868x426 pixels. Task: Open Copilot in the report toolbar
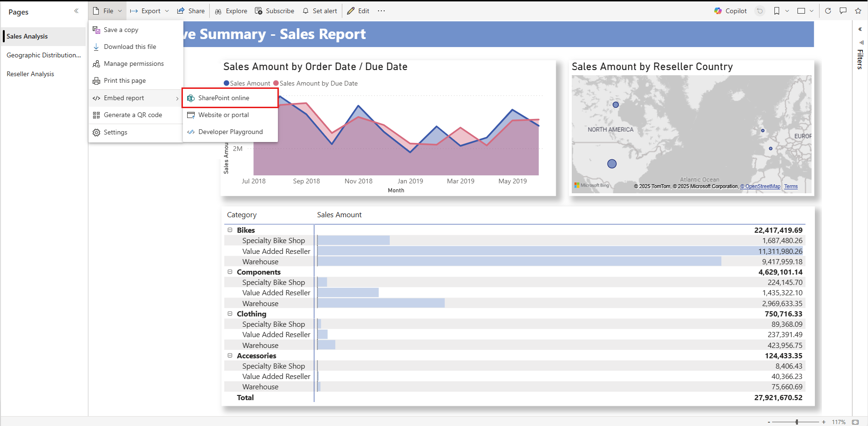730,10
